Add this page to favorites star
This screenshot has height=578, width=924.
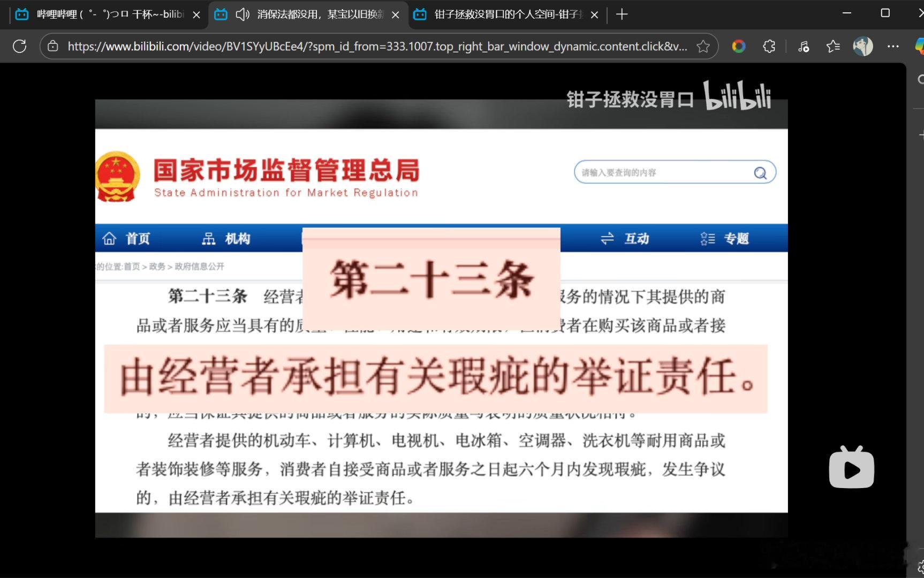(x=703, y=47)
